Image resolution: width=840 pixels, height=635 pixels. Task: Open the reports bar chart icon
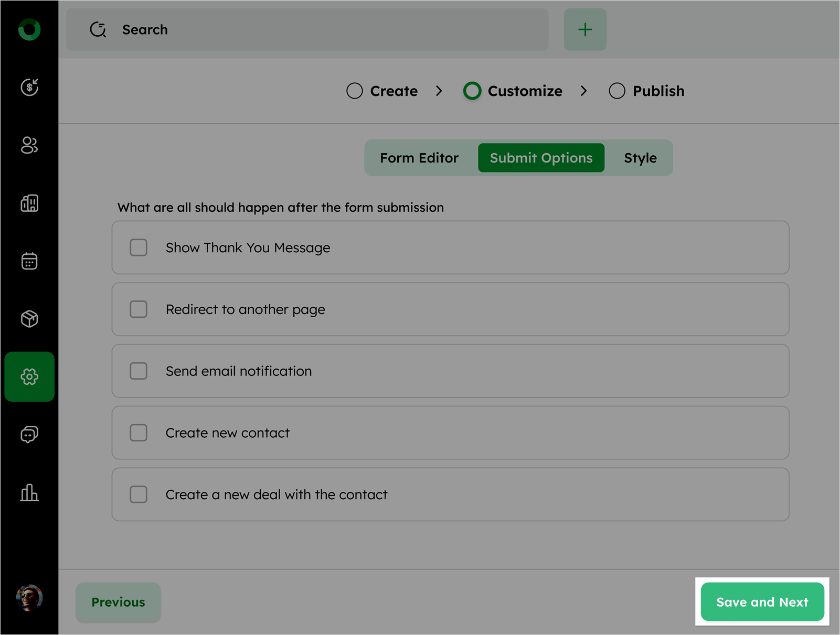(29, 492)
